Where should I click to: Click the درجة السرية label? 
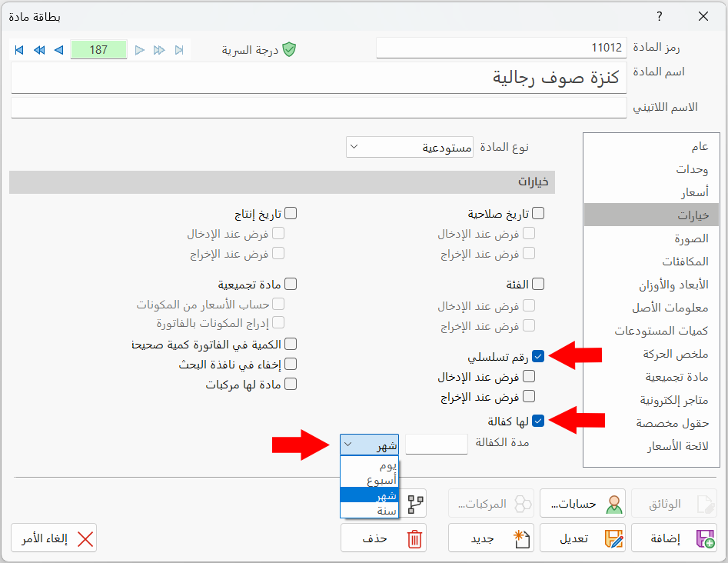coord(250,50)
